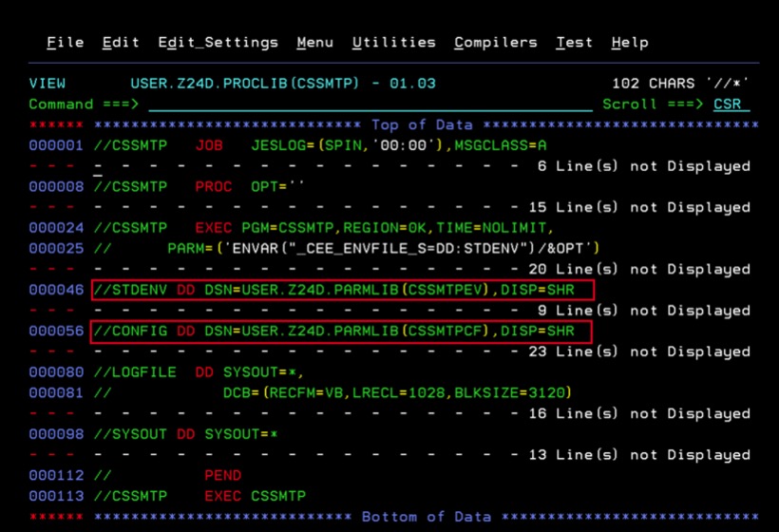The image size is (779, 532).
Task: Click line number 000024
Action: point(56,228)
